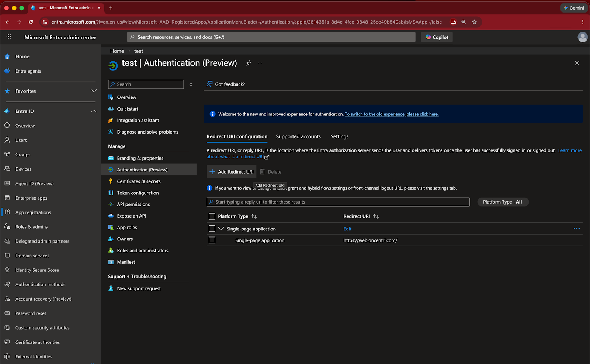Open row ellipsis menu for Single-page application
Viewport: 590px width, 364px height.
(577, 229)
